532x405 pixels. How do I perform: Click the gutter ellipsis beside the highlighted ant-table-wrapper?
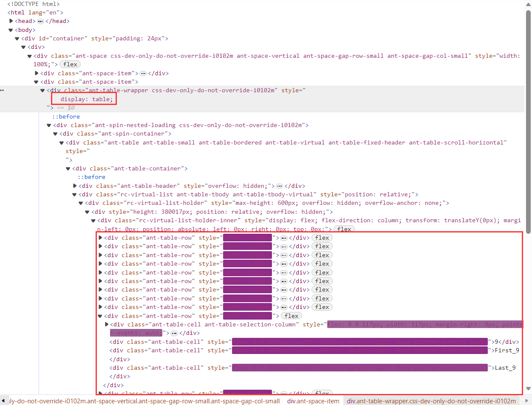click(x=2, y=90)
